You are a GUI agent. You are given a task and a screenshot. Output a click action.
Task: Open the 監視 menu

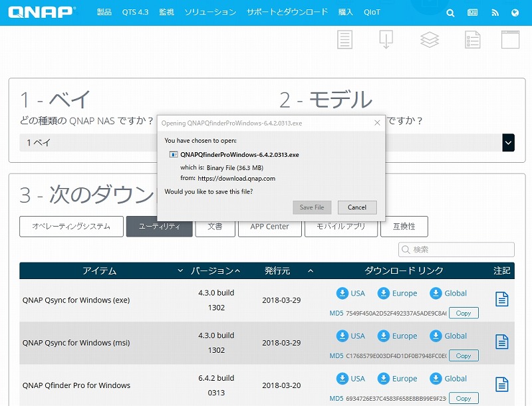pos(167,12)
